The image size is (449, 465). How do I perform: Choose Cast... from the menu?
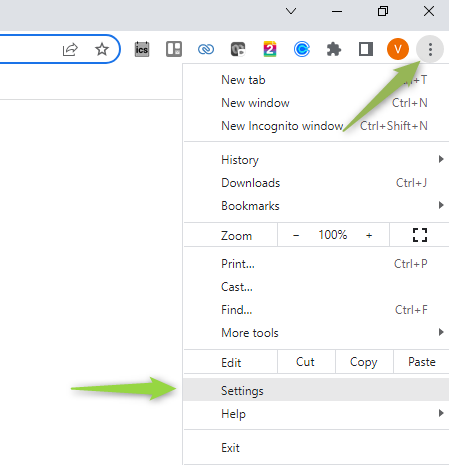pyautogui.click(x=316, y=287)
